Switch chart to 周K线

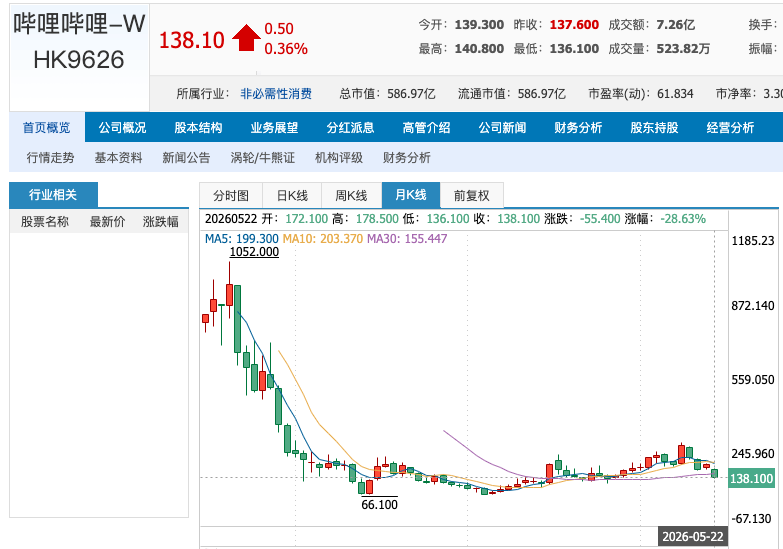pyautogui.click(x=352, y=195)
